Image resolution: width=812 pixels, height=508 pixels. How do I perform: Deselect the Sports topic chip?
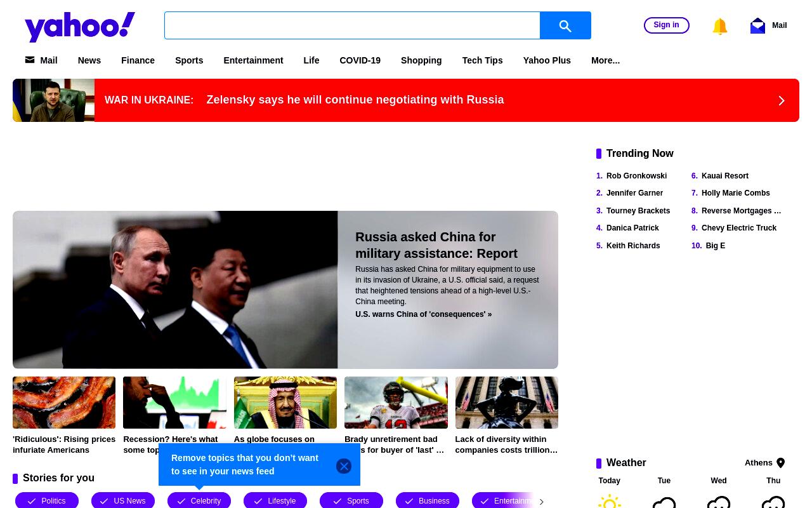tap(351, 500)
